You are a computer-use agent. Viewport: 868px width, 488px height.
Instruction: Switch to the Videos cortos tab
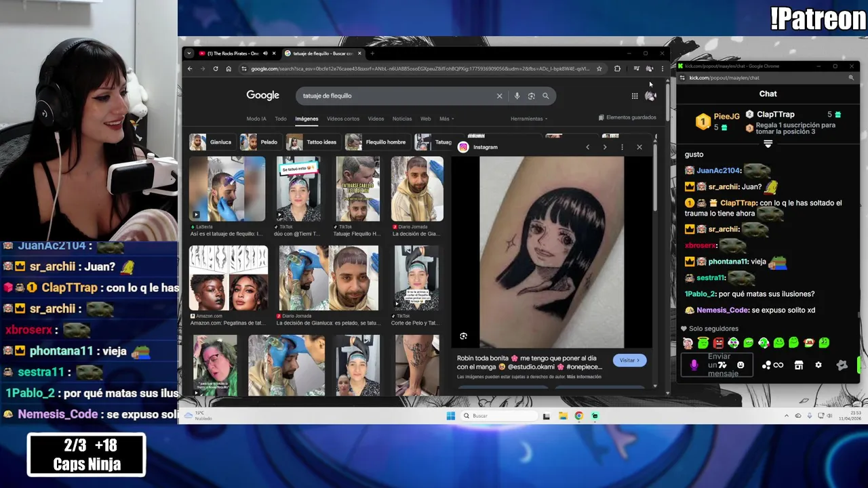(x=343, y=119)
